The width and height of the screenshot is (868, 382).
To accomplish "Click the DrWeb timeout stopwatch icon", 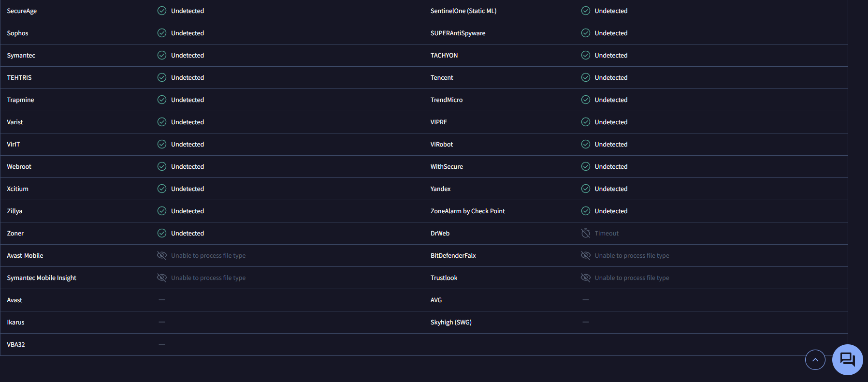I will click(x=586, y=233).
